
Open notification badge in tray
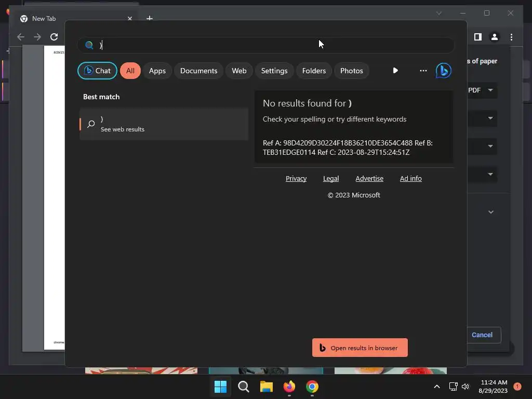point(517,386)
